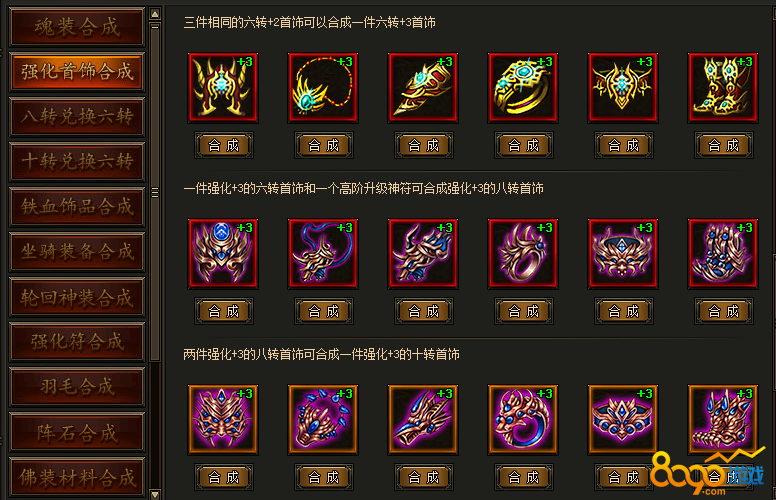Image resolution: width=776 pixels, height=500 pixels.
Task: Select the golden +3 boots icon
Action: point(723,88)
